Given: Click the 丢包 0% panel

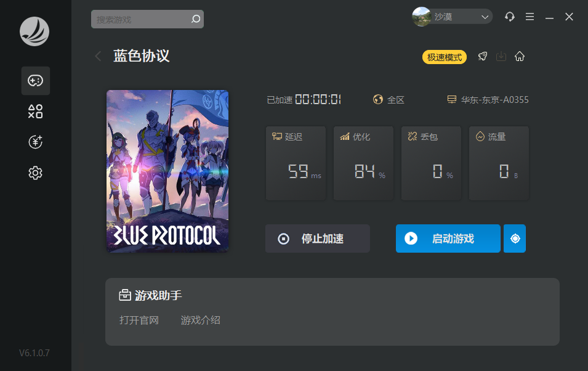Looking at the screenshot, I should point(431,163).
